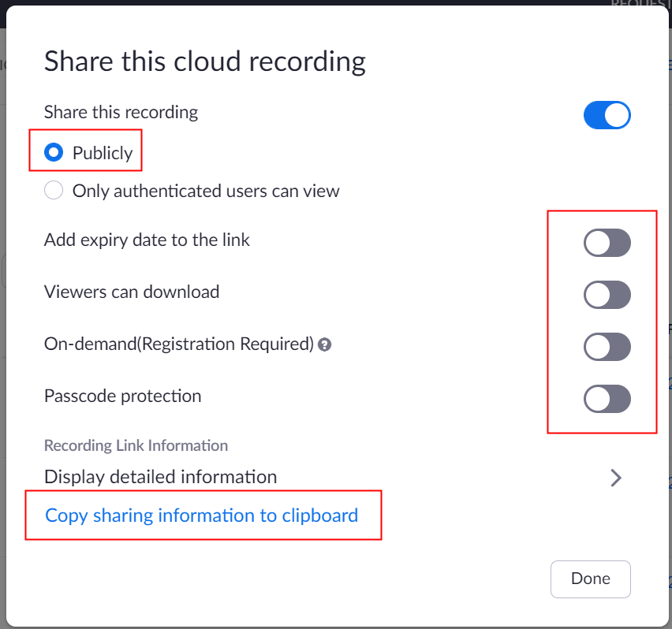Copy sharing information to clipboard
The width and height of the screenshot is (672, 629).
(201, 515)
